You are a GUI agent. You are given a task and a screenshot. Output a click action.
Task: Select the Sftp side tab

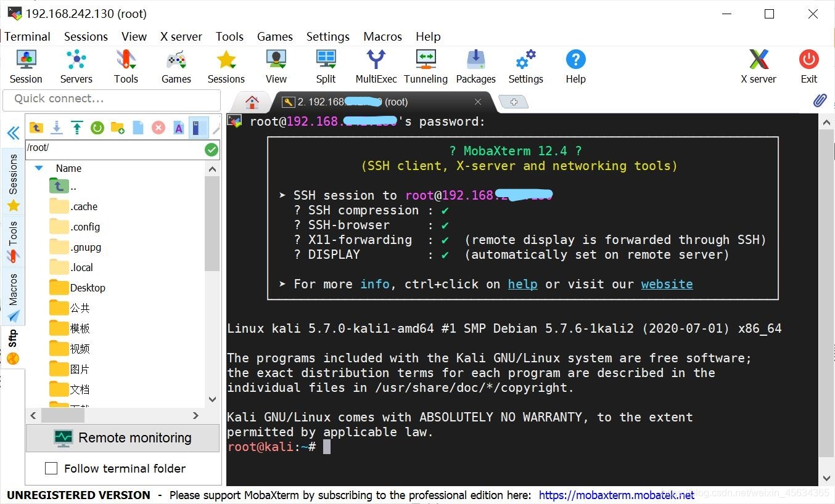13,347
